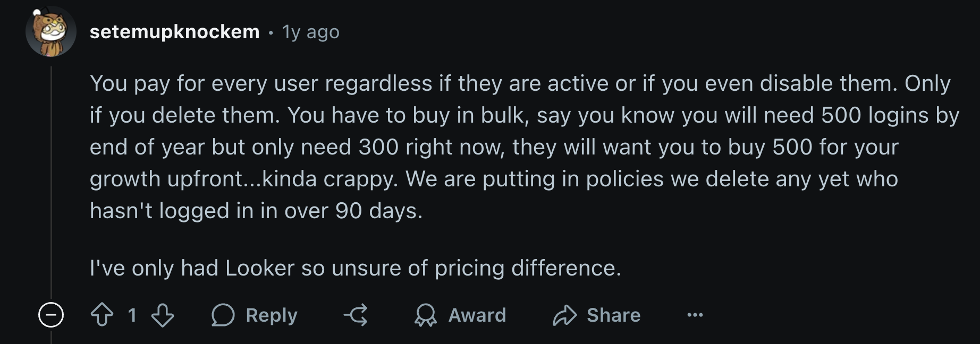Click the Award ribbon icon
The height and width of the screenshot is (344, 980).
[425, 315]
